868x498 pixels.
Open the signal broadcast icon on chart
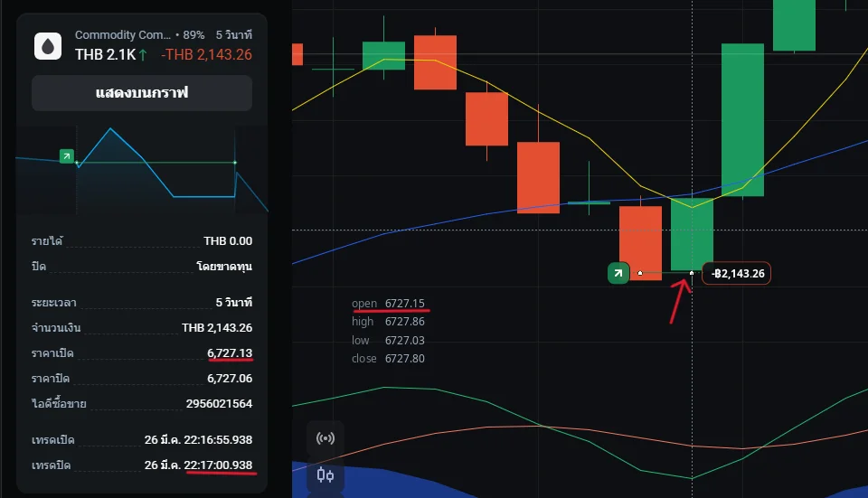(x=325, y=438)
